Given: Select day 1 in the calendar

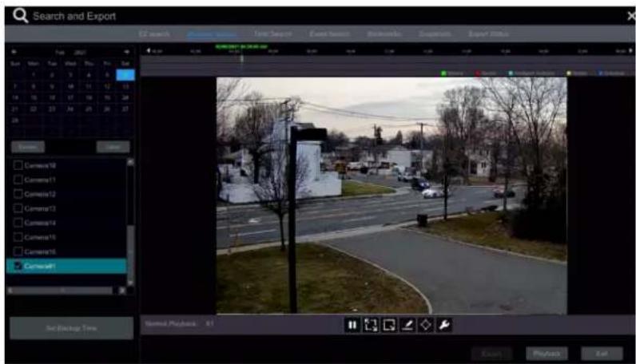Looking at the screenshot, I should [34, 75].
